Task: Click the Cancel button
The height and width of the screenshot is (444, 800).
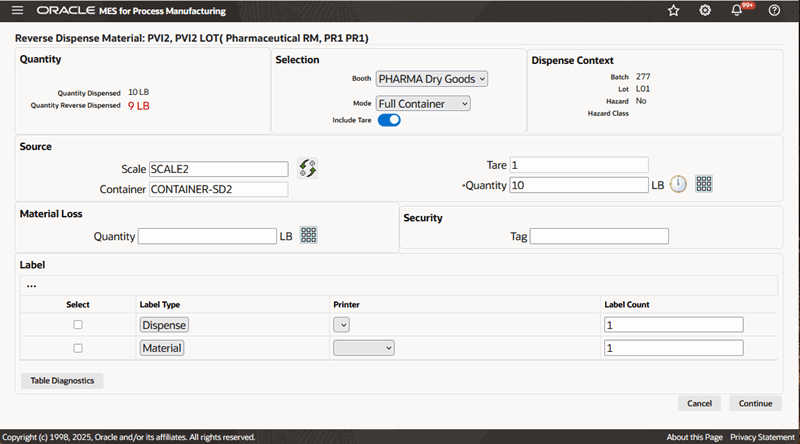Action: [x=699, y=403]
